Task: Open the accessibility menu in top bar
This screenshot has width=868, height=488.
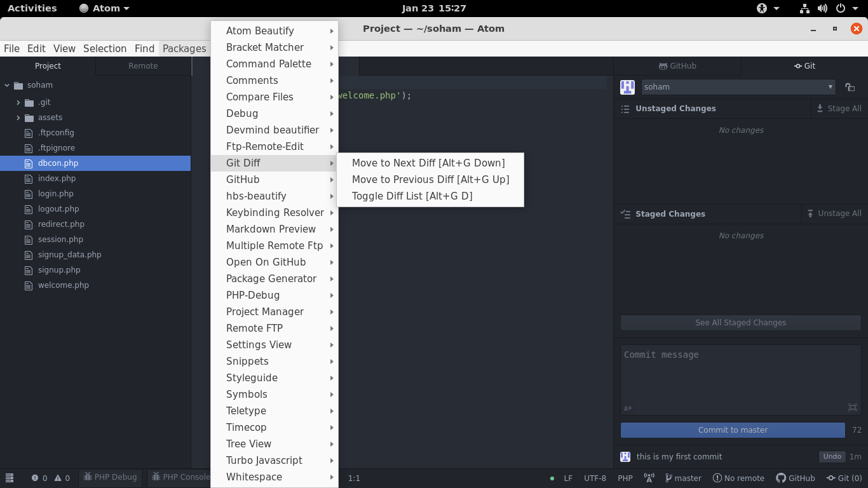Action: (768, 8)
